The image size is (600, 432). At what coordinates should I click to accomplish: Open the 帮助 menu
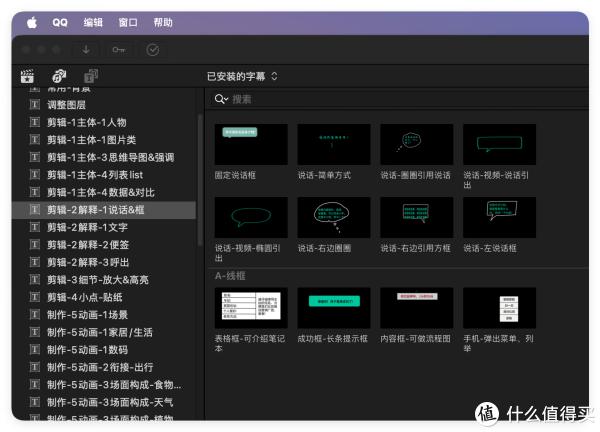coord(163,23)
